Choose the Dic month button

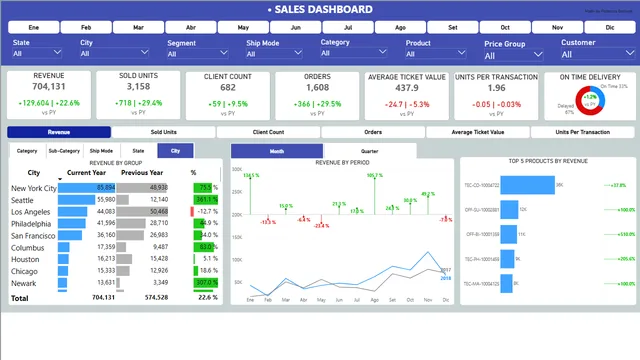click(610, 27)
